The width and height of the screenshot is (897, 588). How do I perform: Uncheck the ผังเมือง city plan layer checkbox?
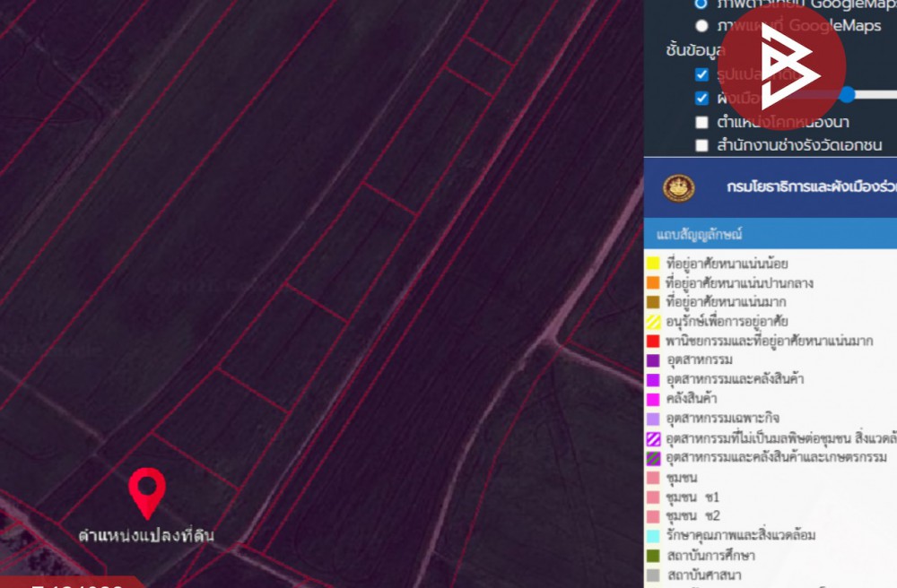pyautogui.click(x=701, y=98)
